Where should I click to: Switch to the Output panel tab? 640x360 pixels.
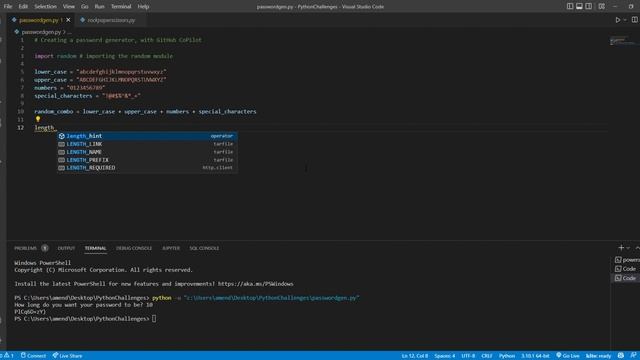point(66,248)
